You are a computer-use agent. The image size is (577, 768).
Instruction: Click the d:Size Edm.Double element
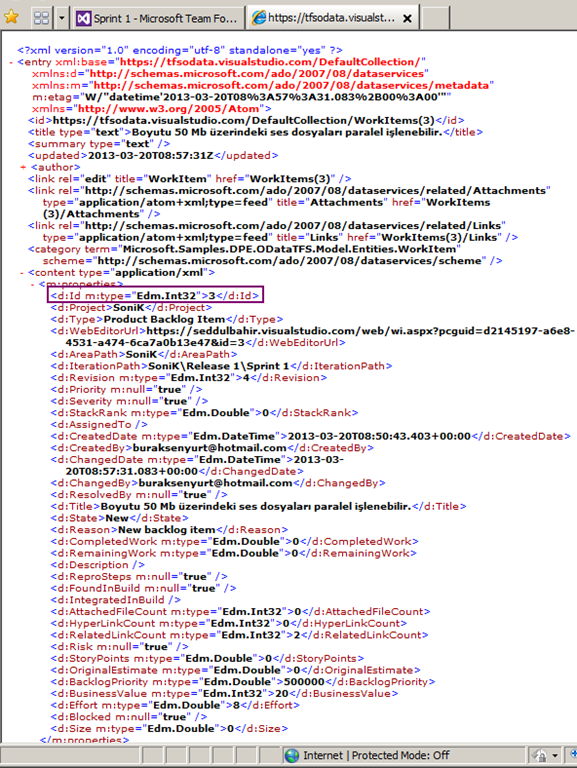[169, 729]
